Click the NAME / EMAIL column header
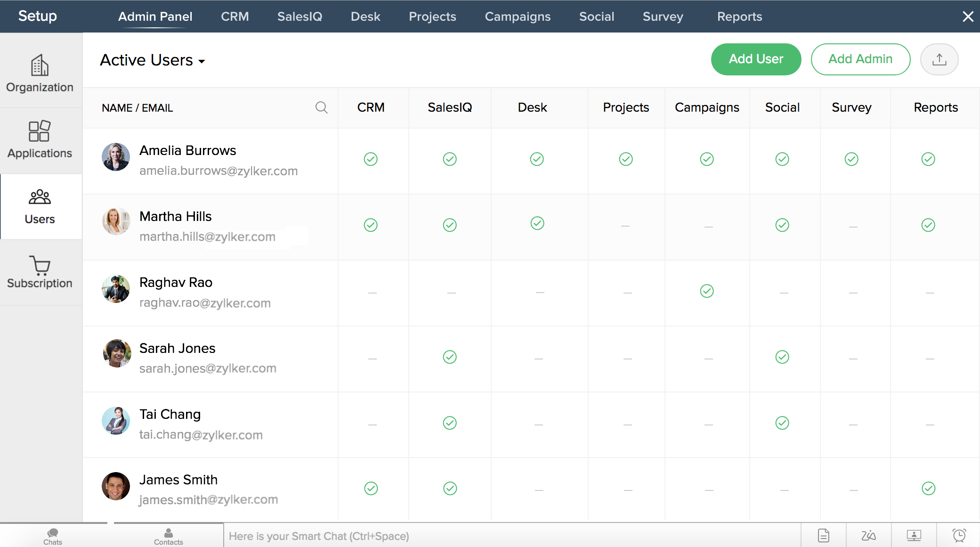 (138, 108)
